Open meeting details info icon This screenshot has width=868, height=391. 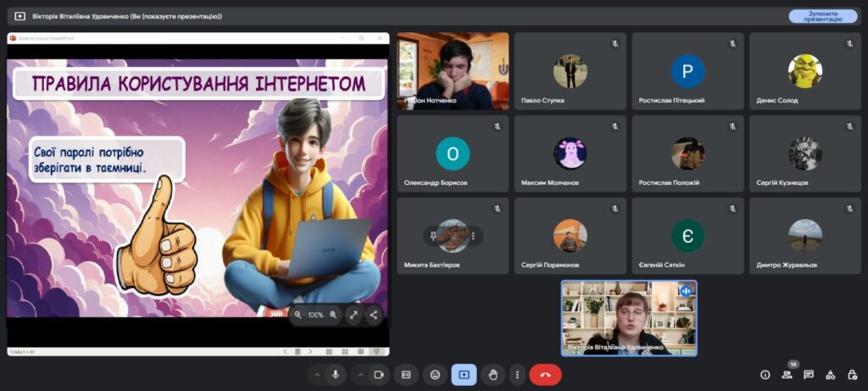tap(765, 374)
